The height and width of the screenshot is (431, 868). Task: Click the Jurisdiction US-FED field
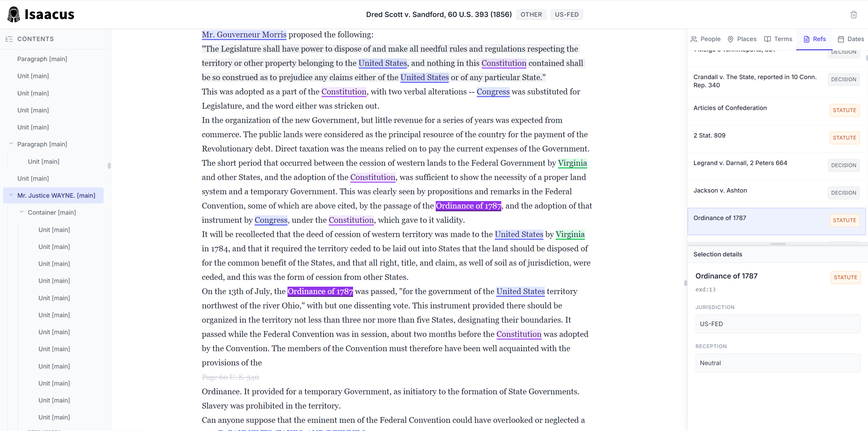778,324
